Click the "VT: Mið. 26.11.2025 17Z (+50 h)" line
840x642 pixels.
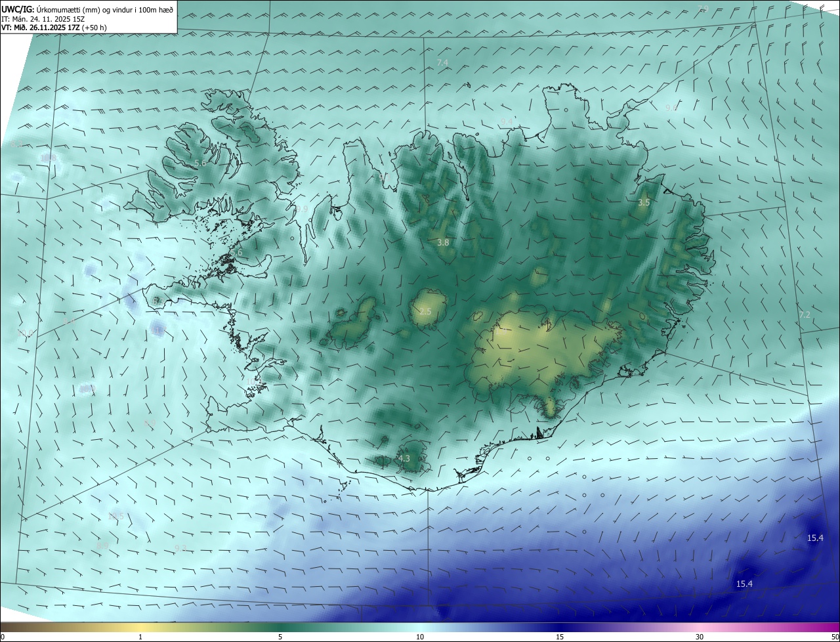coord(54,28)
